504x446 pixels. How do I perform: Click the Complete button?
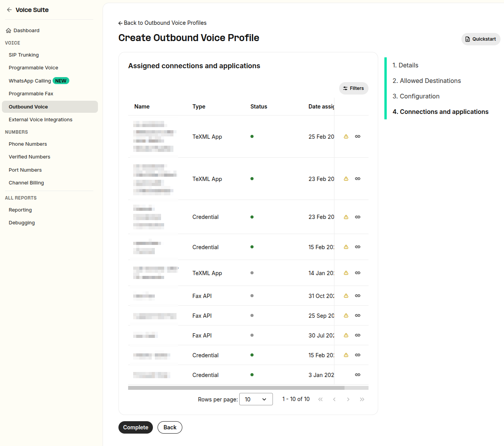[135, 427]
